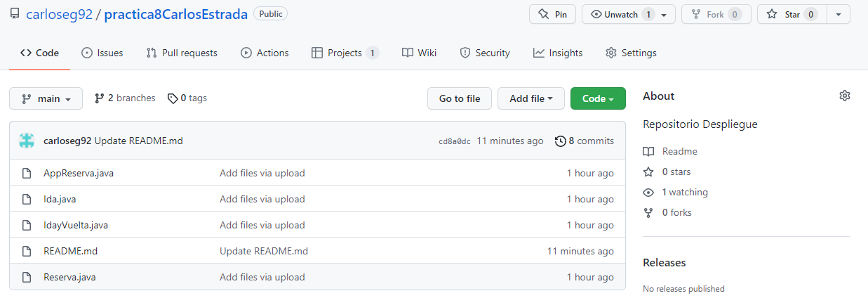Jump to the Readme link in About
This screenshot has width=868, height=298.
coord(680,151)
